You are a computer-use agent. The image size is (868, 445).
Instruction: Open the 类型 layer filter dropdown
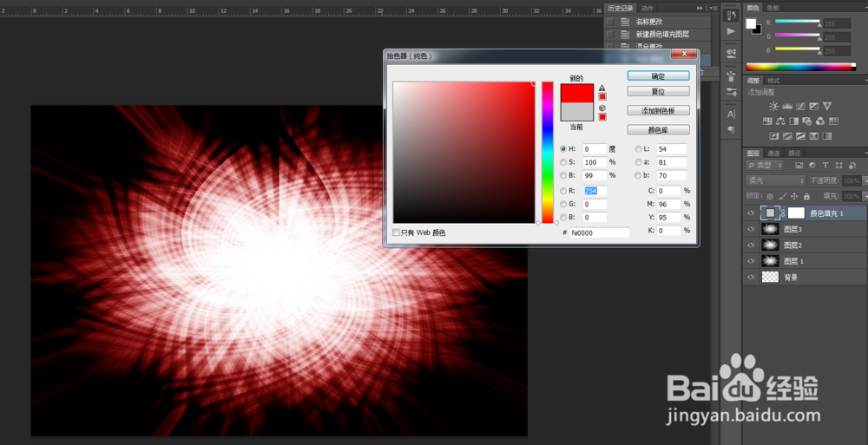765,165
